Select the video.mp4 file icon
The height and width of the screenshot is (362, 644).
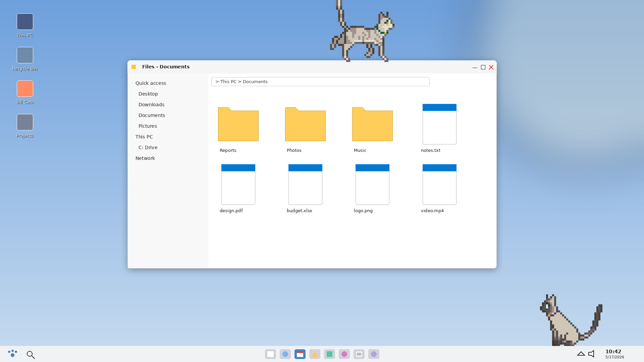coord(439,184)
